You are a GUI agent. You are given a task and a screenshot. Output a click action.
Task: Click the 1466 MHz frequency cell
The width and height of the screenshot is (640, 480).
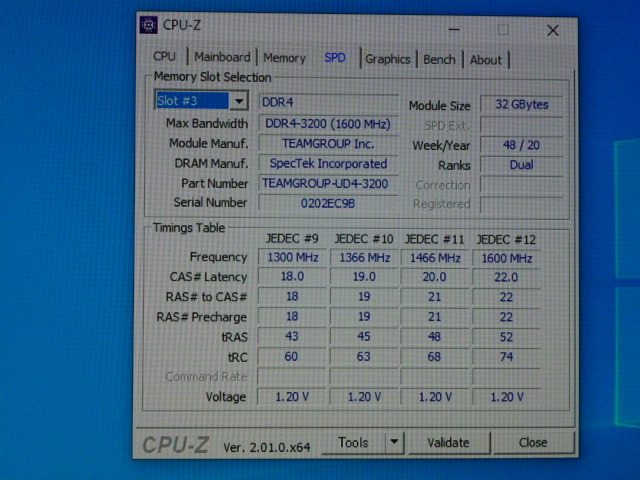point(435,258)
